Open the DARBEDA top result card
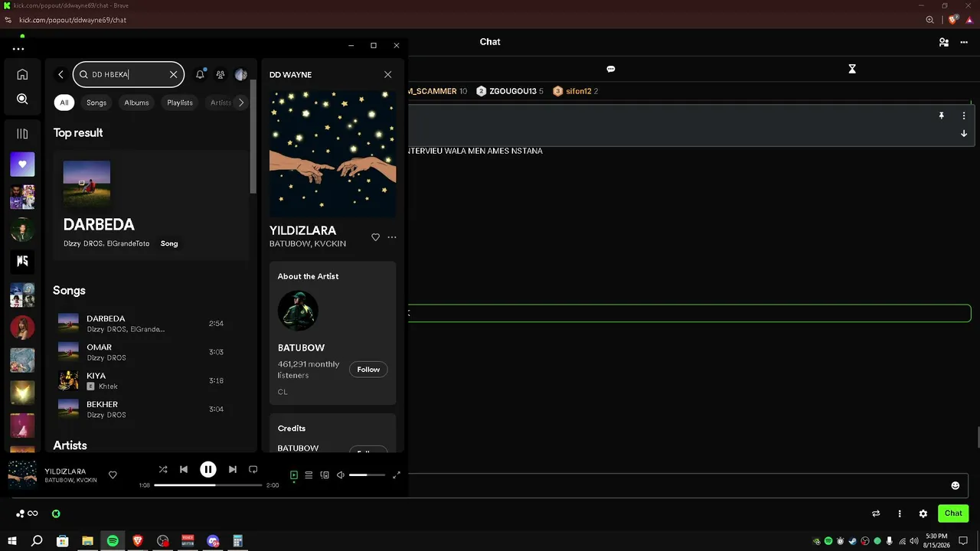 click(x=151, y=205)
